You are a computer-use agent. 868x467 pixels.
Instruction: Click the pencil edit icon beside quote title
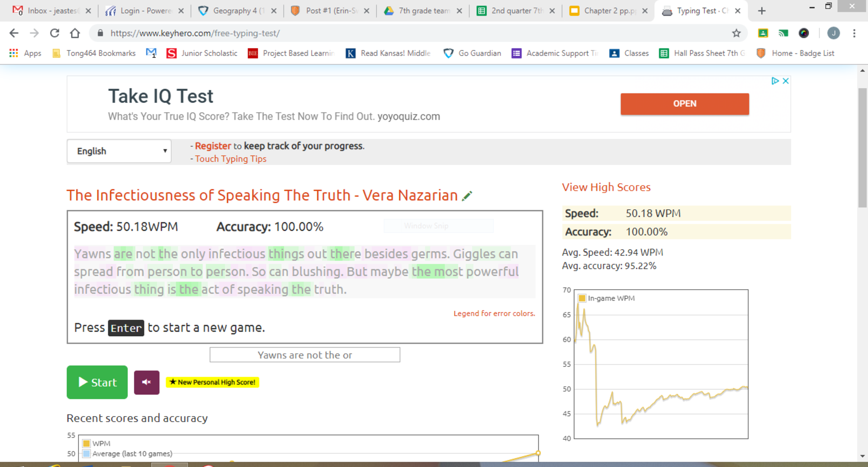(x=467, y=196)
